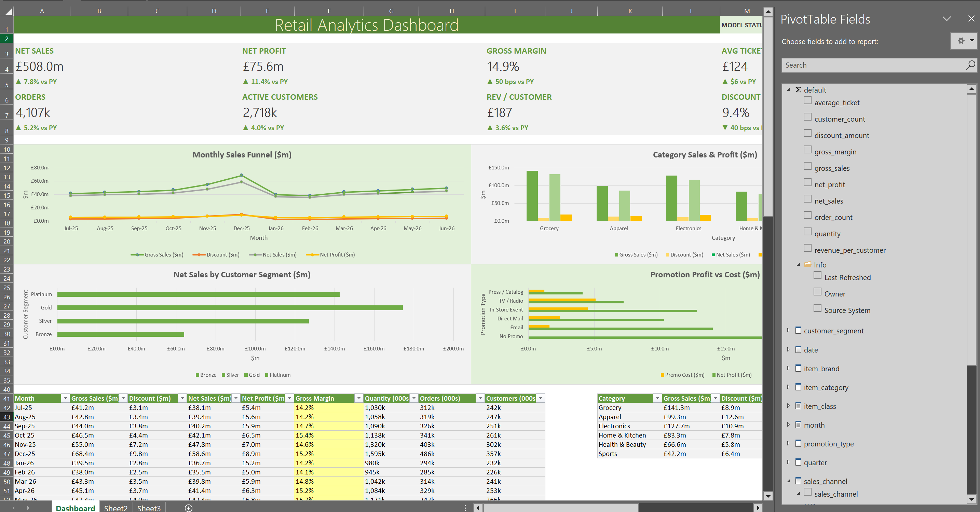Check the revenue_per_customer field
The width and height of the screenshot is (980, 512).
click(807, 248)
